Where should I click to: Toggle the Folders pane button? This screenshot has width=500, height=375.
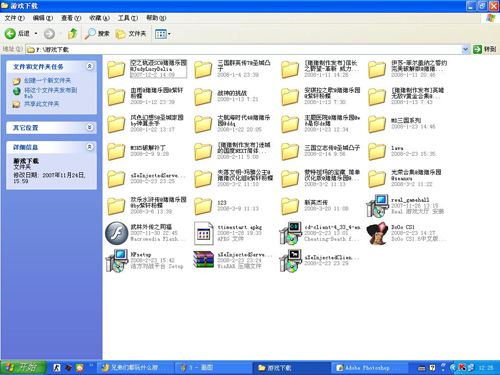click(131, 33)
